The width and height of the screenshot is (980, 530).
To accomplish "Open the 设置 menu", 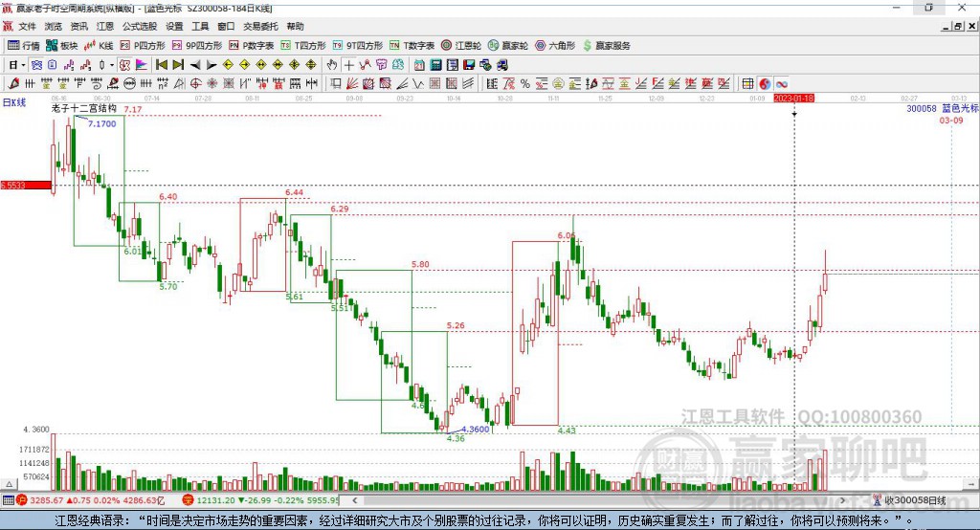I will [x=174, y=26].
